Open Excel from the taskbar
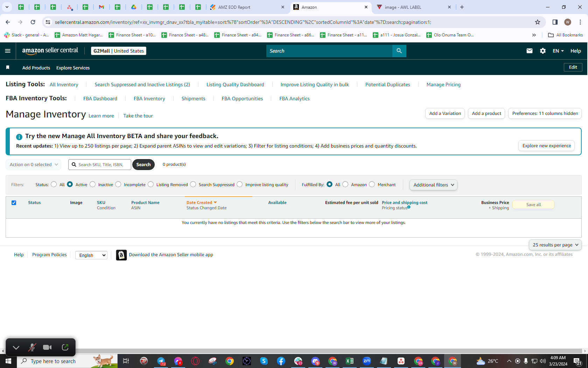The height and width of the screenshot is (368, 588). (349, 361)
